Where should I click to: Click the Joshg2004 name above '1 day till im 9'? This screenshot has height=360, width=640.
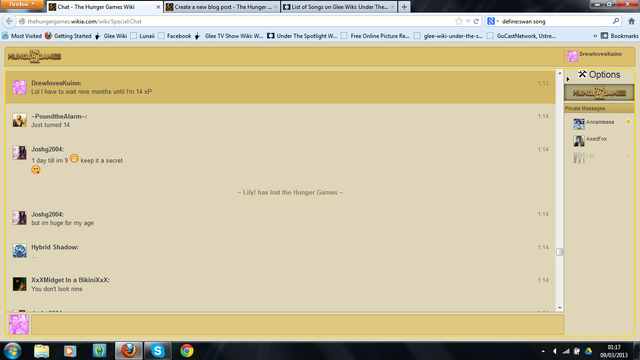pyautogui.click(x=47, y=149)
